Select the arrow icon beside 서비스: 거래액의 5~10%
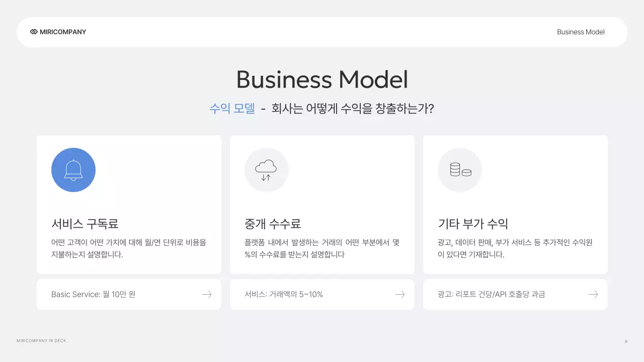The image size is (644, 362). point(400,294)
